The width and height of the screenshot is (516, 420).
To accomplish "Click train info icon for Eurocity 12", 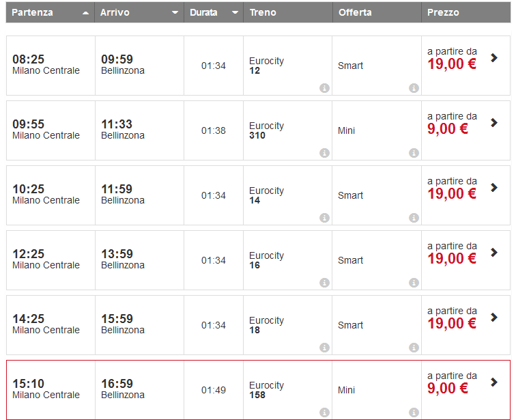I will click(324, 88).
